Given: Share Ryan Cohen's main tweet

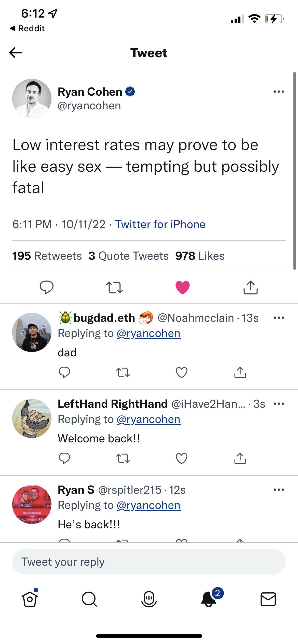Looking at the screenshot, I should [x=251, y=287].
